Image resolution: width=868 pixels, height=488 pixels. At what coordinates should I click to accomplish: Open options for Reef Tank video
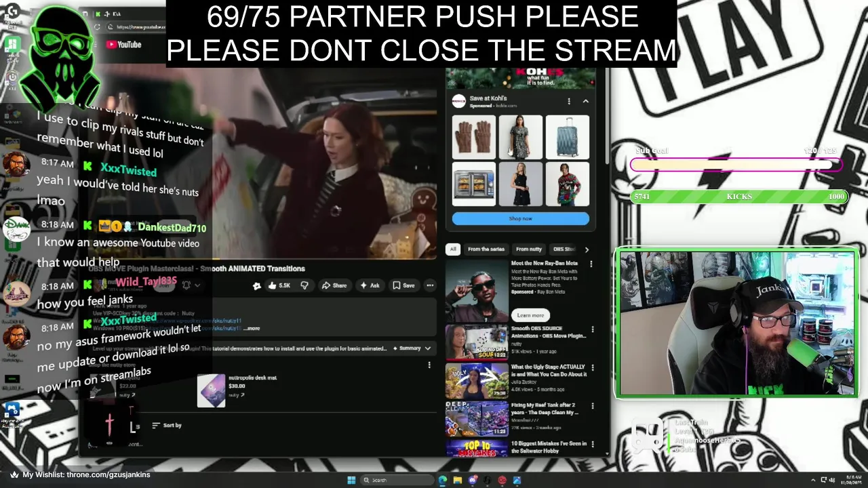click(x=593, y=406)
